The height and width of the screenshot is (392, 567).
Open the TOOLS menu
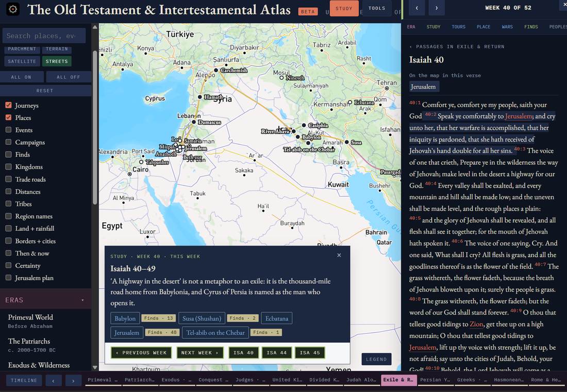[x=377, y=8]
